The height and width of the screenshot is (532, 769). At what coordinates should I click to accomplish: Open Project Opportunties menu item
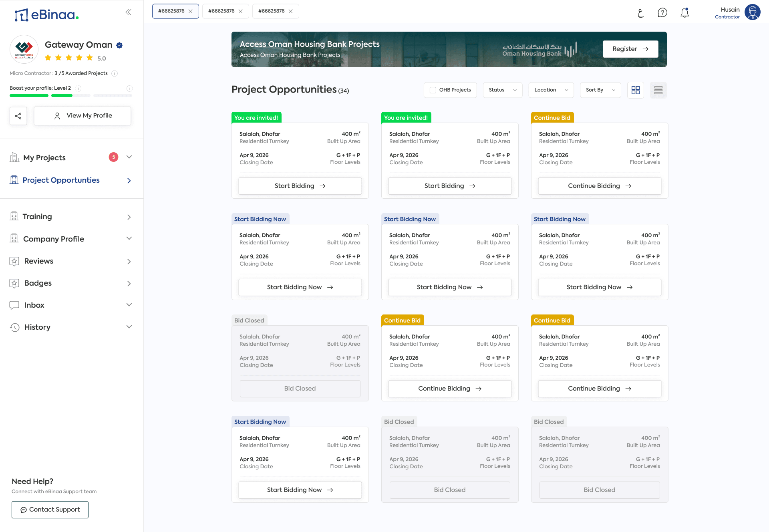[x=71, y=180]
